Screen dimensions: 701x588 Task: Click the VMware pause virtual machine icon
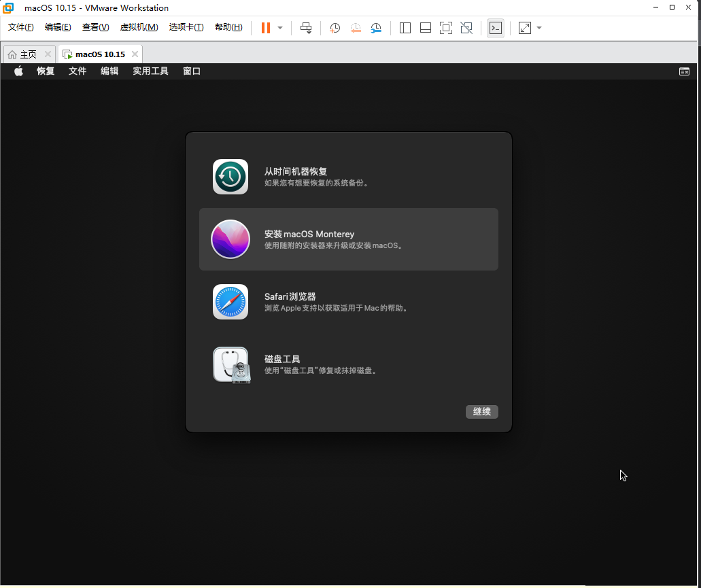point(266,28)
